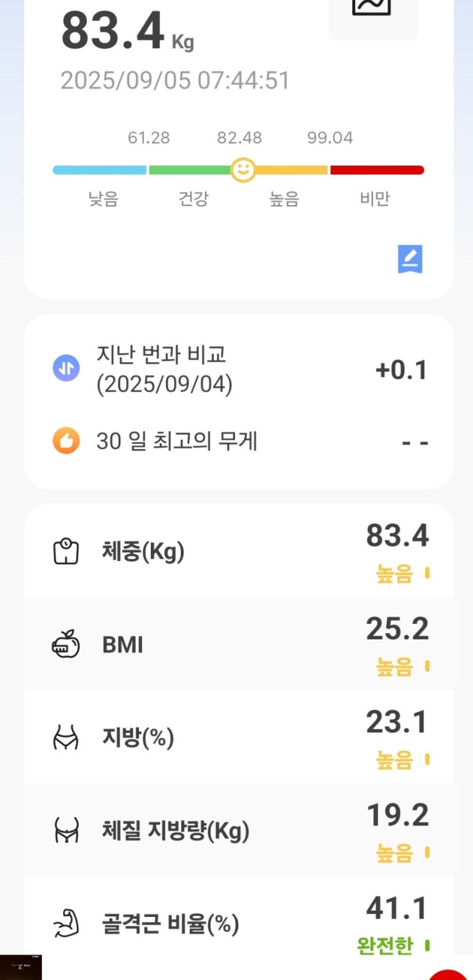The height and width of the screenshot is (980, 473).
Task: Open the 지난 번과 비교 comparison row
Action: click(239, 369)
